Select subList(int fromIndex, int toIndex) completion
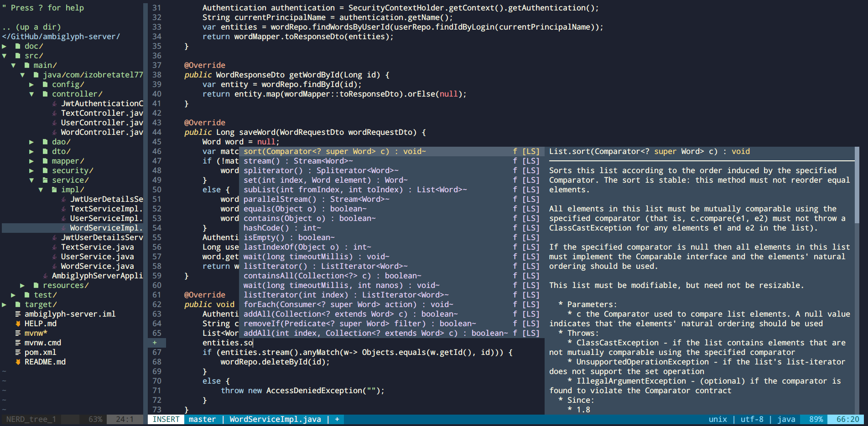The height and width of the screenshot is (426, 868). coord(392,190)
